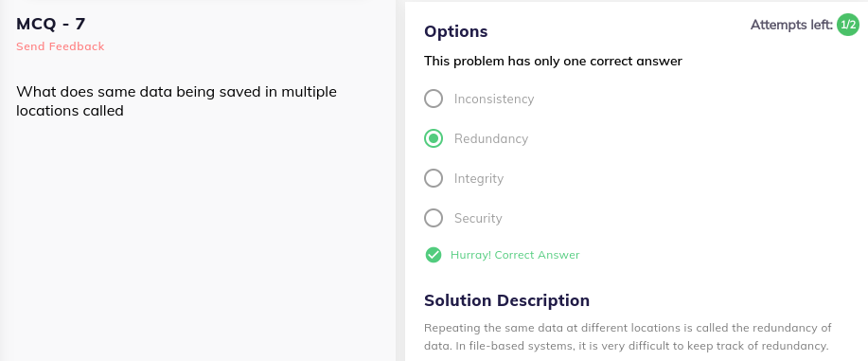Click the green 1/2 attempts badge

(x=847, y=25)
